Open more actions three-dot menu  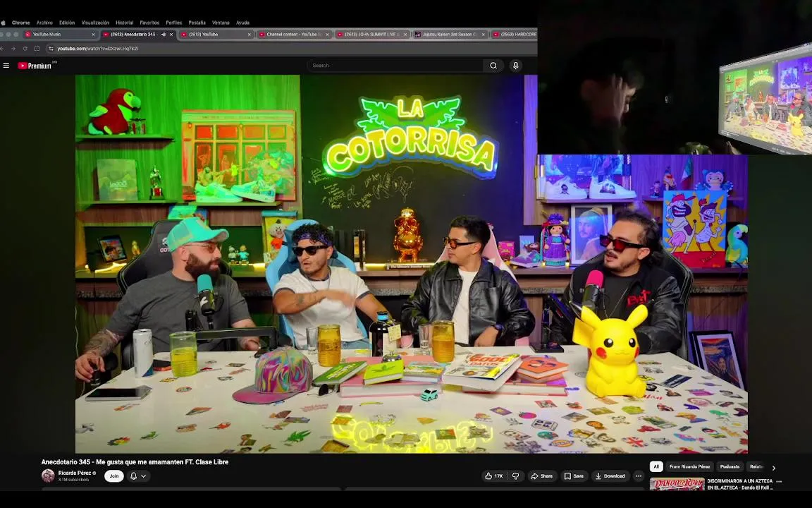(639, 476)
